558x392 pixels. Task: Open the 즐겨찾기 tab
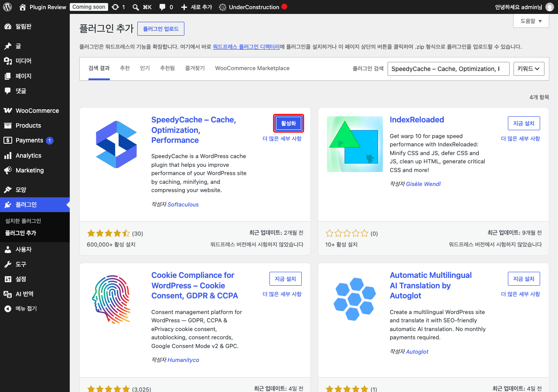point(195,68)
